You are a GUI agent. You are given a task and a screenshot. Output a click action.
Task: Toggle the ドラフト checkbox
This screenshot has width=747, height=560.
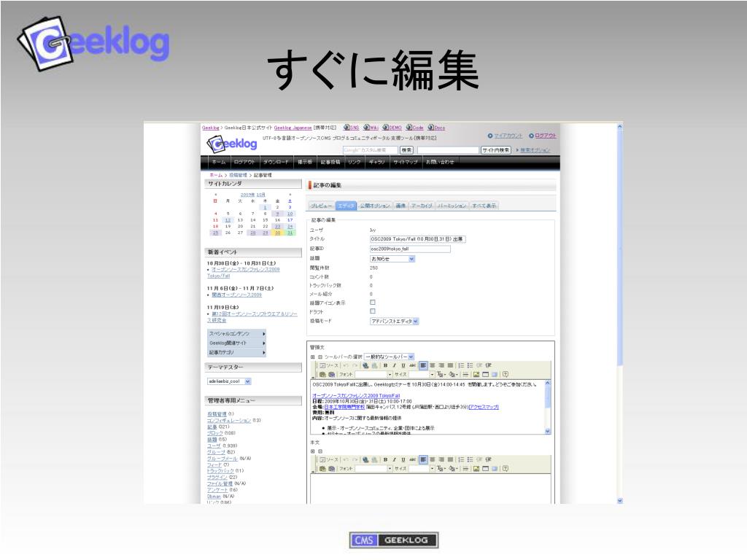coord(373,311)
